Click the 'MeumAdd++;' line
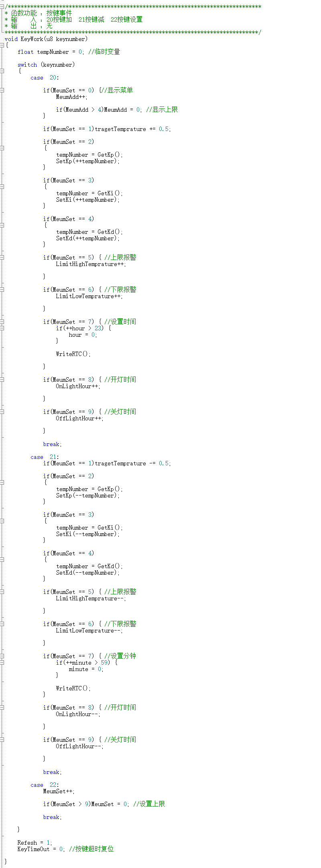Screen dimensions: 321x868 point(72,97)
